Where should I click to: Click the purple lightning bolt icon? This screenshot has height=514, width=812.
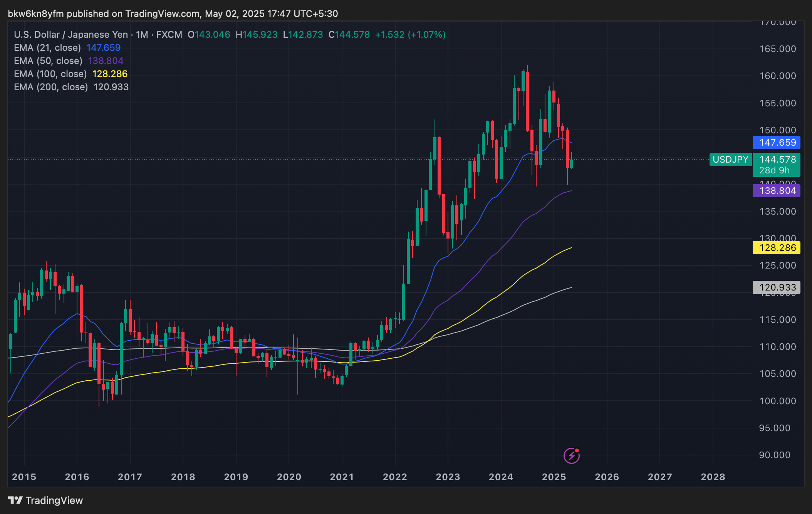pyautogui.click(x=571, y=456)
